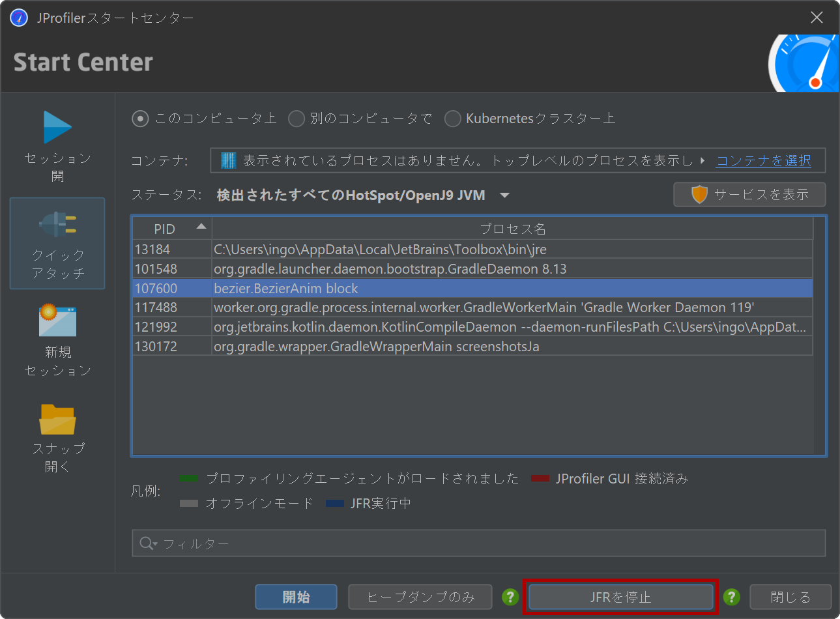
Task: Follow the コンテナを選択 link
Action: tap(764, 160)
